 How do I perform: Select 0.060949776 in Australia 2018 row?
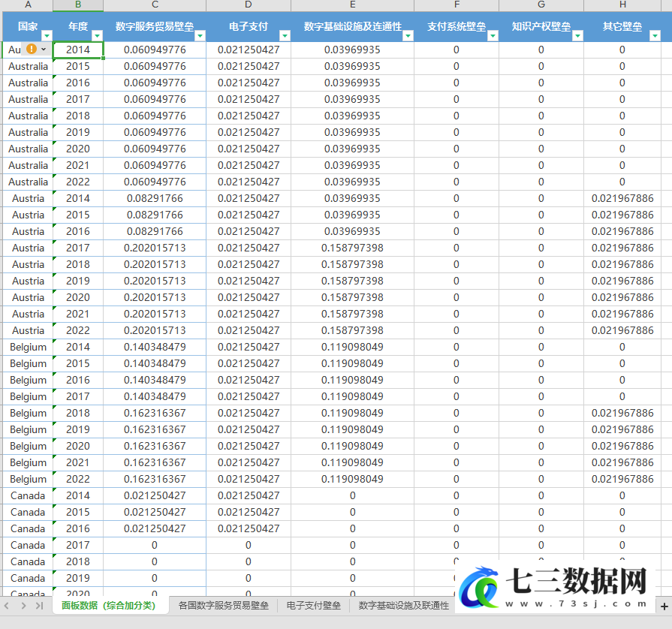tap(155, 116)
